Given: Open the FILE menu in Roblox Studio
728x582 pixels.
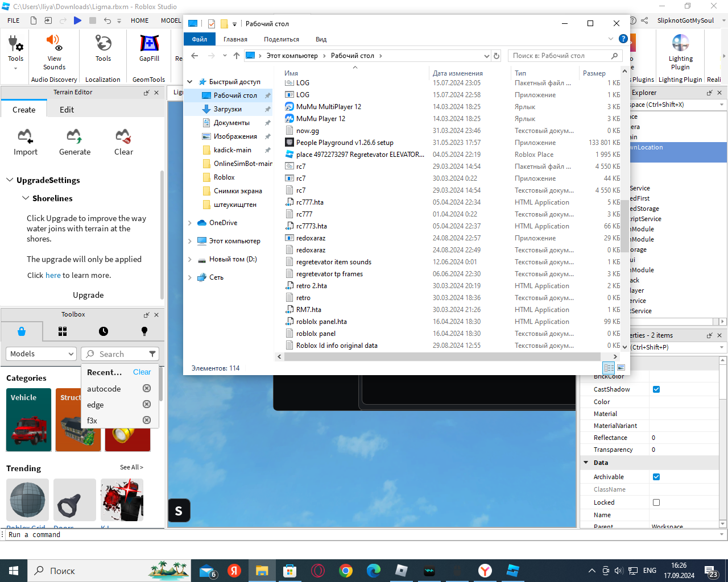Looking at the screenshot, I should click(14, 20).
